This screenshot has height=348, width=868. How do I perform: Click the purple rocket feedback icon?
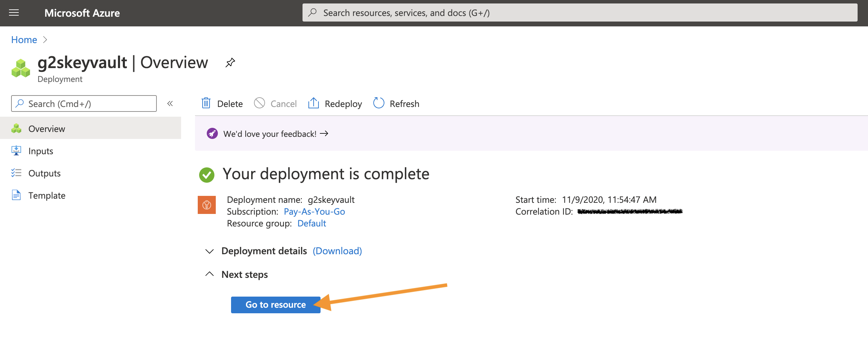(x=212, y=133)
